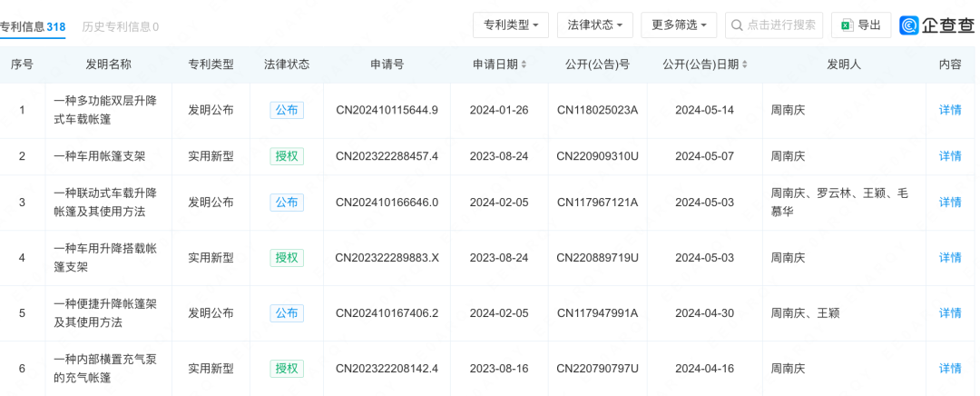The image size is (980, 396).
Task: Click publication date 2024-04-16
Action: (x=704, y=369)
